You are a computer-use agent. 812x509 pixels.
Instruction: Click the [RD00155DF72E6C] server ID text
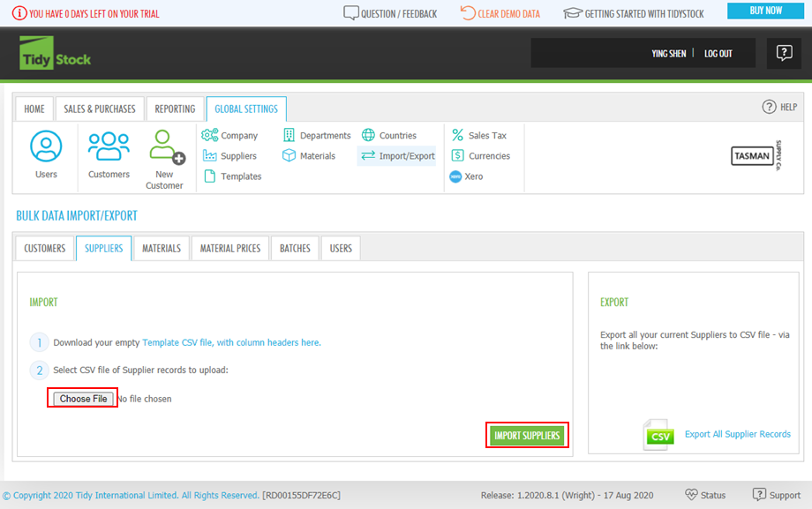[x=301, y=495]
